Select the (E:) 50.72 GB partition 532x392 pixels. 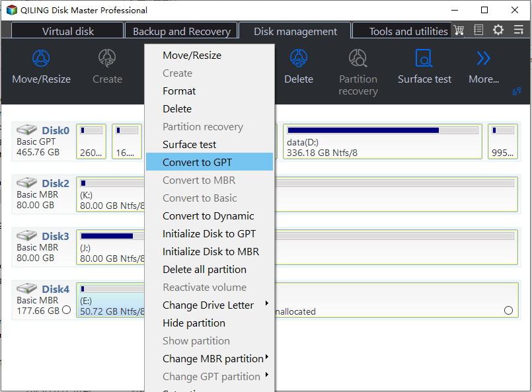click(x=110, y=300)
